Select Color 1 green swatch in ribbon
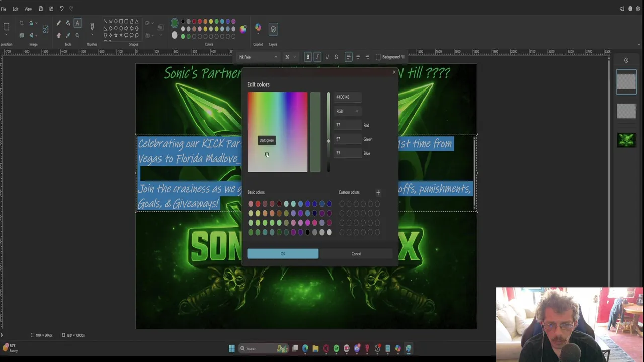This screenshot has height=362, width=644. click(175, 23)
